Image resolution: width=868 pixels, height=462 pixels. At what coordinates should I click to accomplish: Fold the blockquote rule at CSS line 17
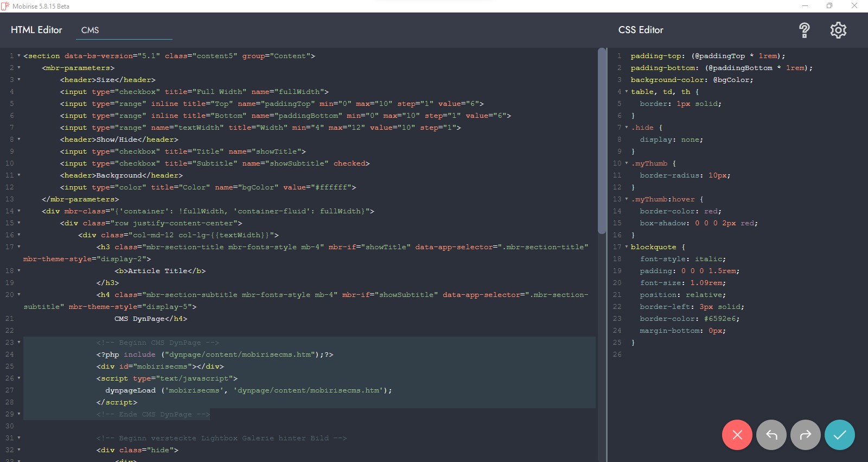point(627,247)
